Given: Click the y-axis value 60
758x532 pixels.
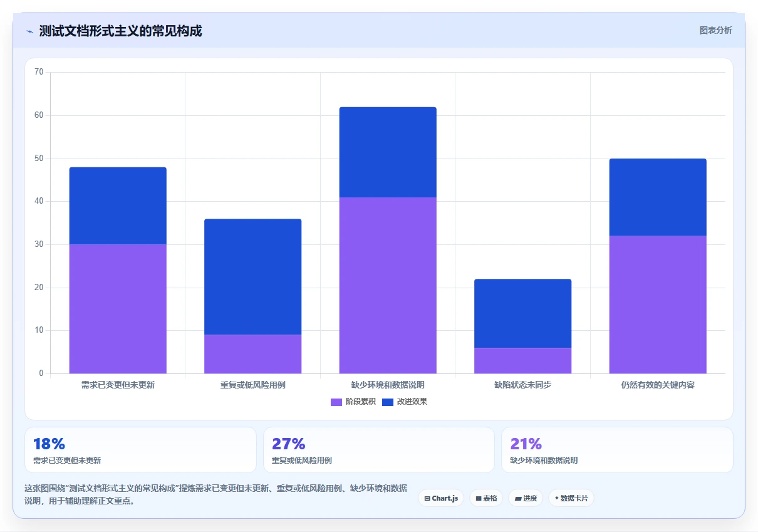Looking at the screenshot, I should pyautogui.click(x=39, y=115).
